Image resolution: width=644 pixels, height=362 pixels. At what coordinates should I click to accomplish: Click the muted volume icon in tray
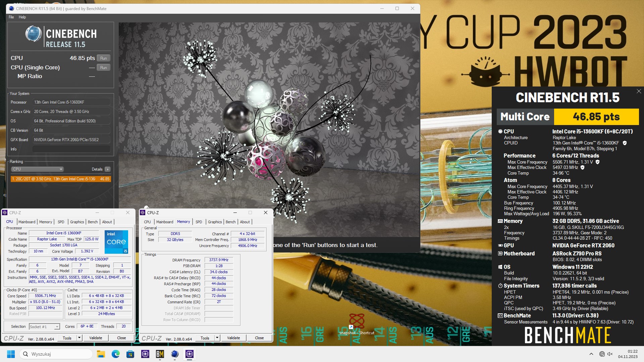610,354
